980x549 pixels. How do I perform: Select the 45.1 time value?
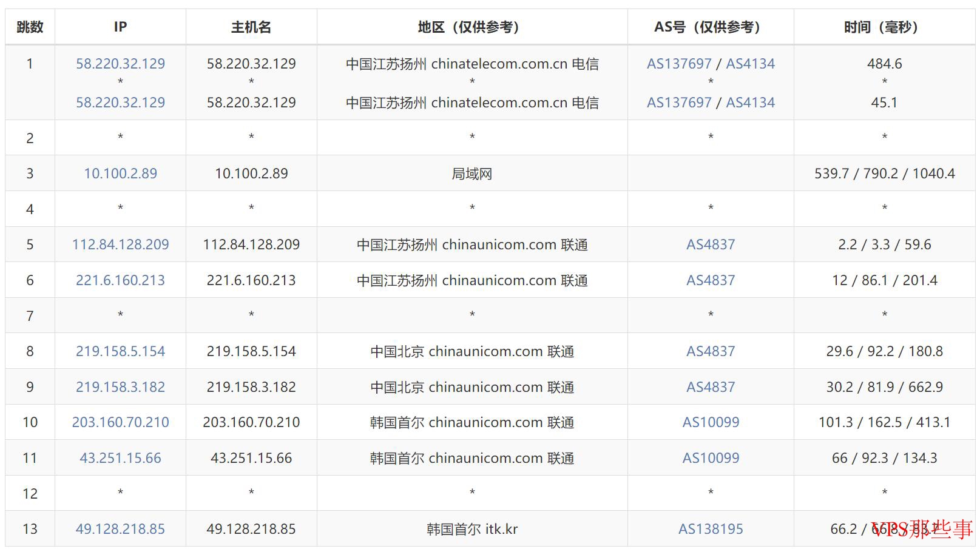[884, 103]
